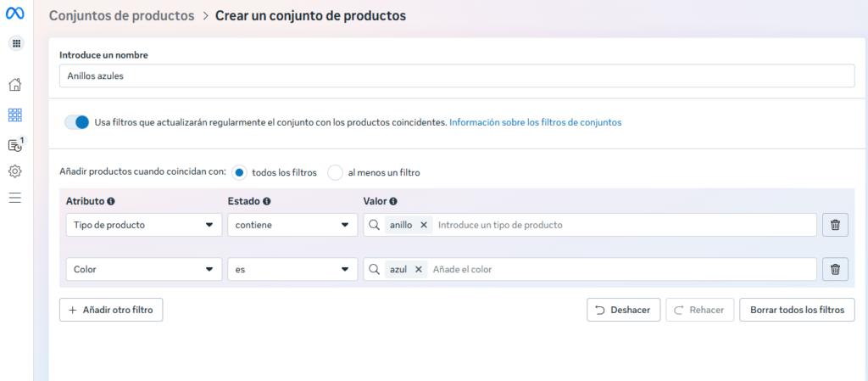Toggle off the automatic filters switch
The height and width of the screenshot is (381, 868).
pos(77,122)
